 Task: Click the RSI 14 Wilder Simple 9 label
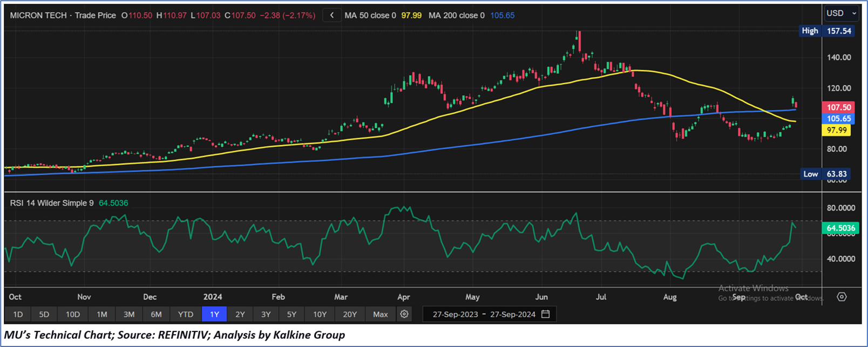(52, 203)
